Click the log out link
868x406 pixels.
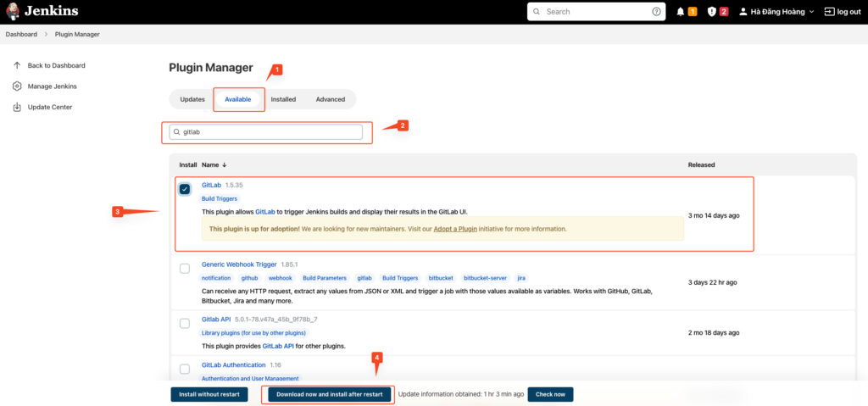tap(849, 12)
